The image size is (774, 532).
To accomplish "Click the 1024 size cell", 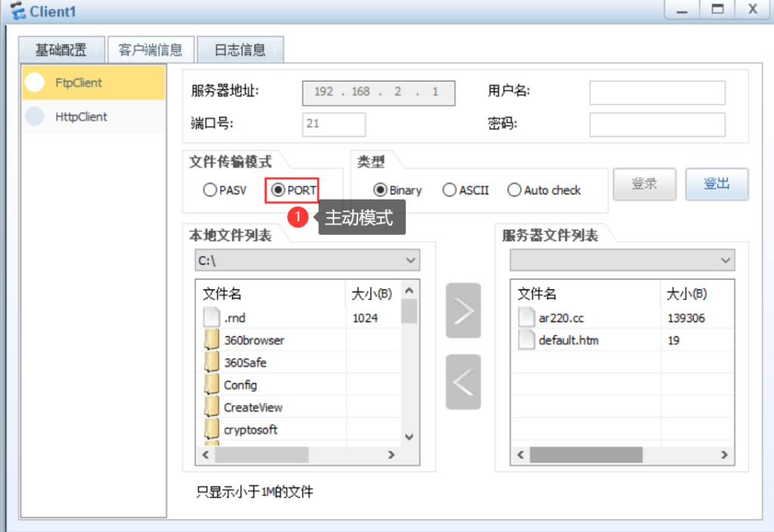I will tap(365, 318).
